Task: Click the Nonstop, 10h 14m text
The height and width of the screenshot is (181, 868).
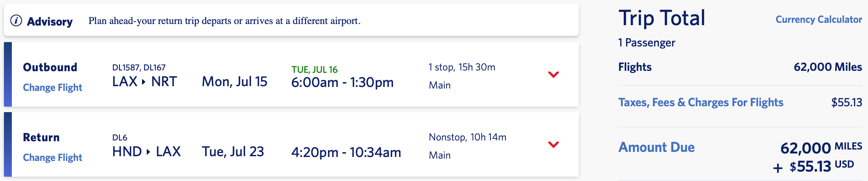Action: point(468,137)
